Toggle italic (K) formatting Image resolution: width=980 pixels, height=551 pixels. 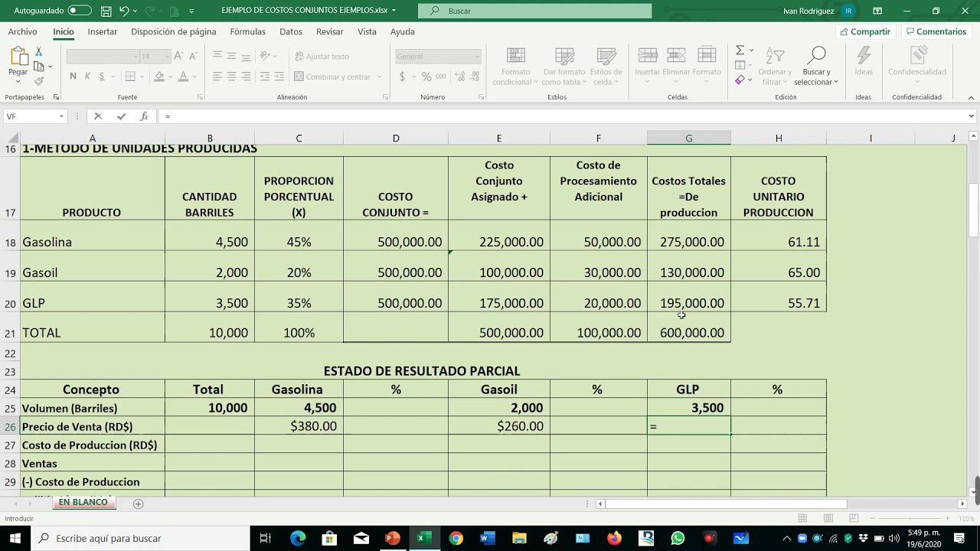[x=87, y=77]
